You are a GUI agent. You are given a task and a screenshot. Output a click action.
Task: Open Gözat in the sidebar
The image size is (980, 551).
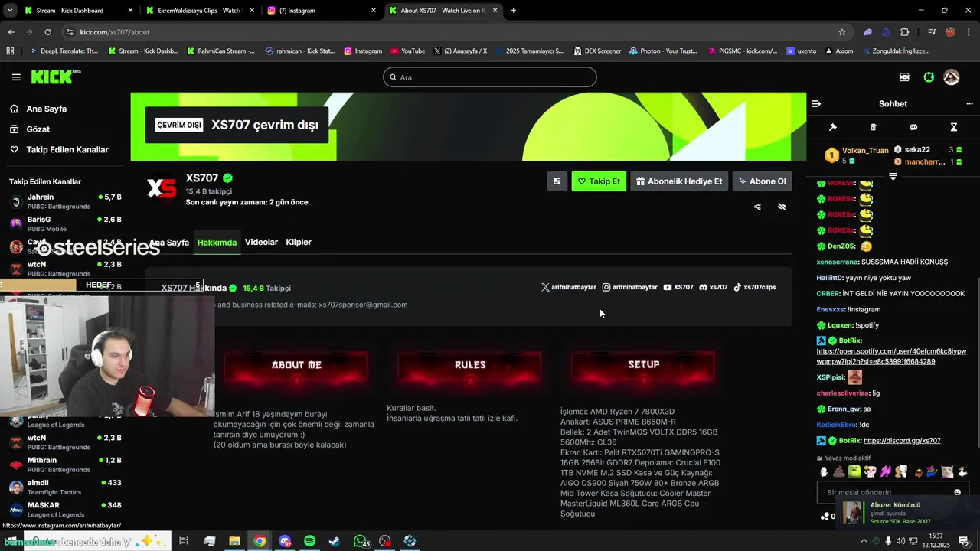point(38,129)
